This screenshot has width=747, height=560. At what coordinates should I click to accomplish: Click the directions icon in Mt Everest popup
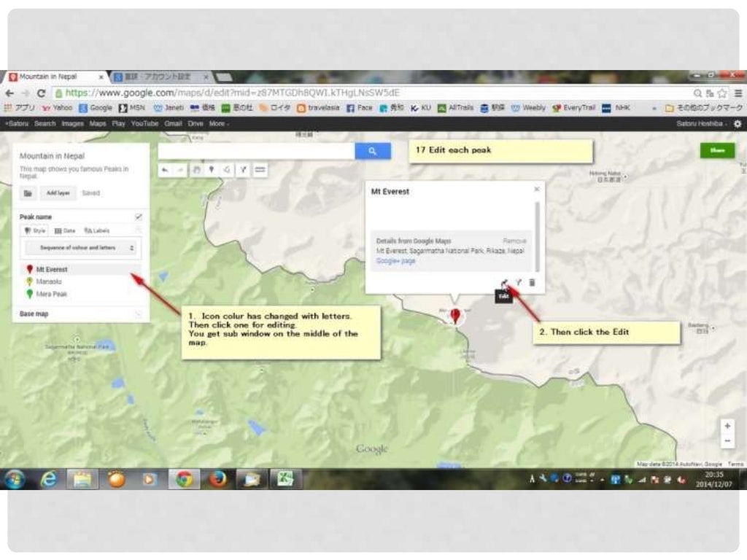519,283
